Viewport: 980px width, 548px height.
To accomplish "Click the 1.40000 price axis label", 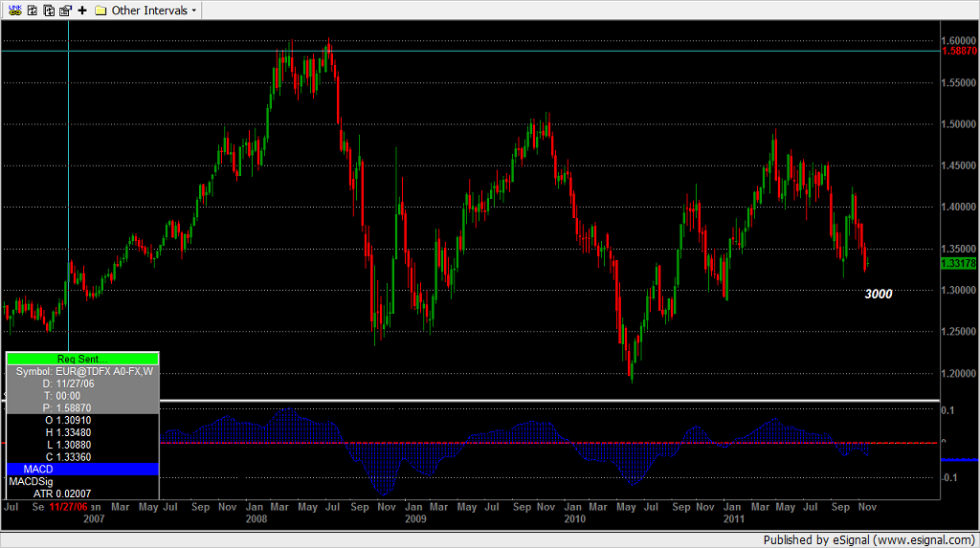I will (959, 207).
